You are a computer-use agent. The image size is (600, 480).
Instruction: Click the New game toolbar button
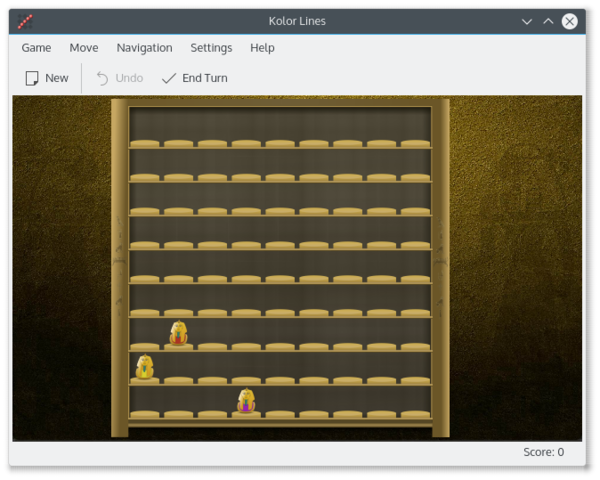pyautogui.click(x=47, y=78)
